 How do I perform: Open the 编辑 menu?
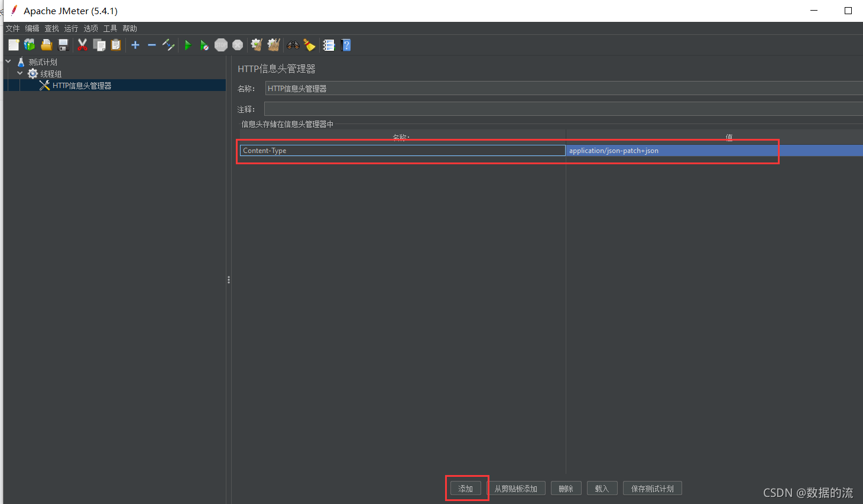[x=32, y=28]
